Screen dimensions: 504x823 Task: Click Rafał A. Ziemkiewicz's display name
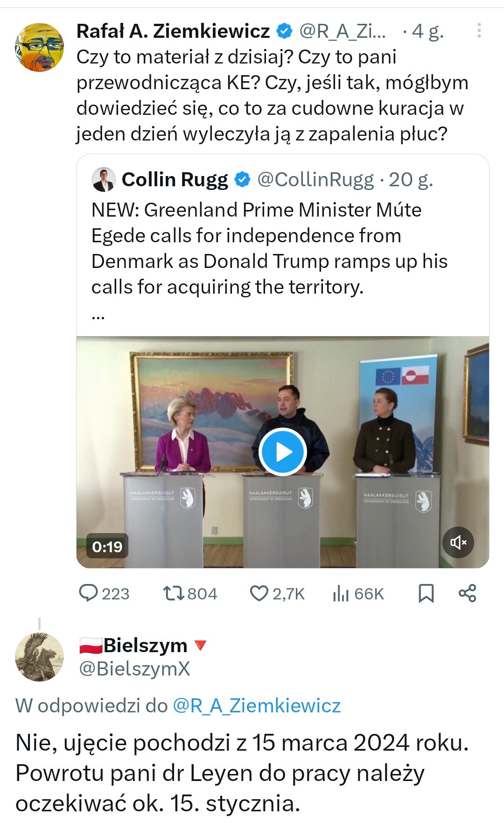click(173, 31)
